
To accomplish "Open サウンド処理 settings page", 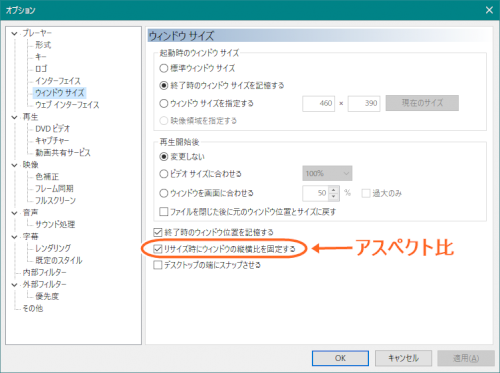I will click(x=55, y=224).
